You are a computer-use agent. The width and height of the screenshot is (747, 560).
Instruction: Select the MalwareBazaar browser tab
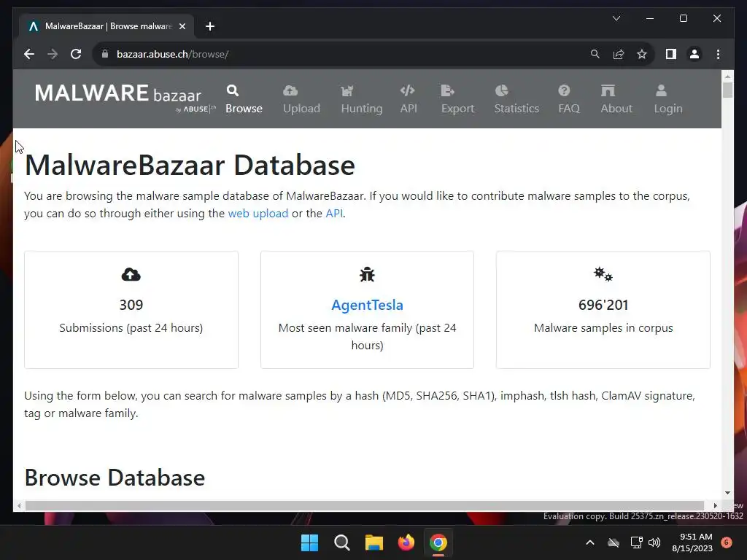click(x=107, y=26)
